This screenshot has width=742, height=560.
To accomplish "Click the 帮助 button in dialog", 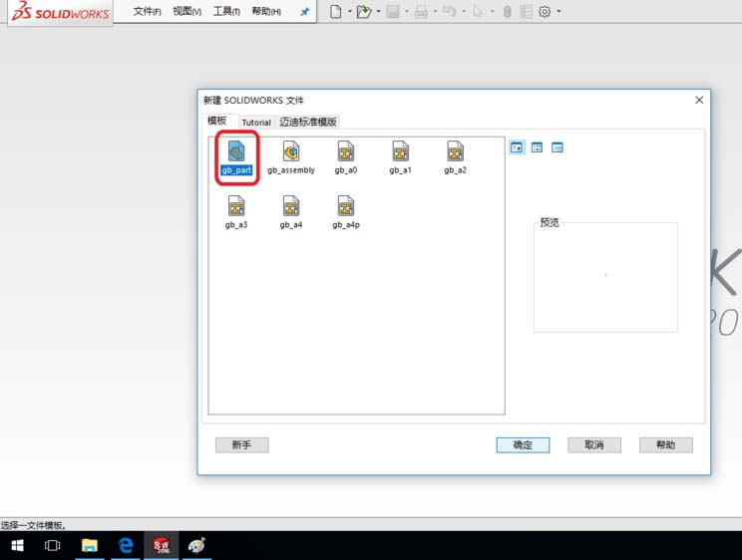I will tap(666, 445).
